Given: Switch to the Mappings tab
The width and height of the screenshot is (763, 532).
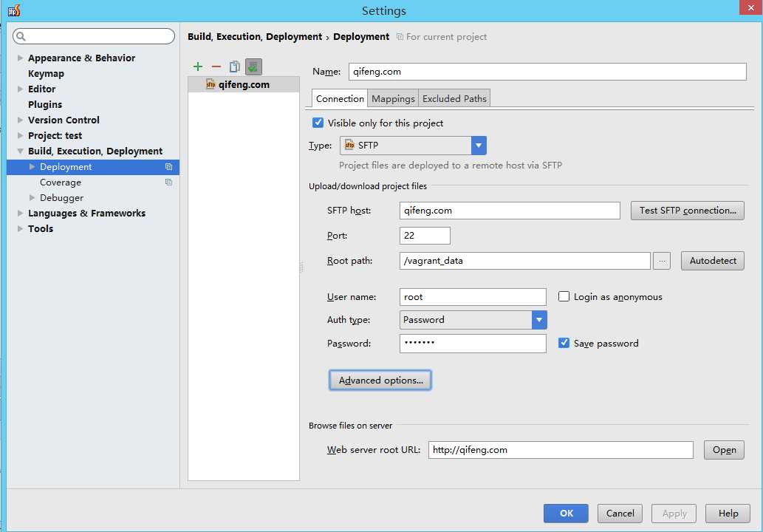Looking at the screenshot, I should click(393, 99).
